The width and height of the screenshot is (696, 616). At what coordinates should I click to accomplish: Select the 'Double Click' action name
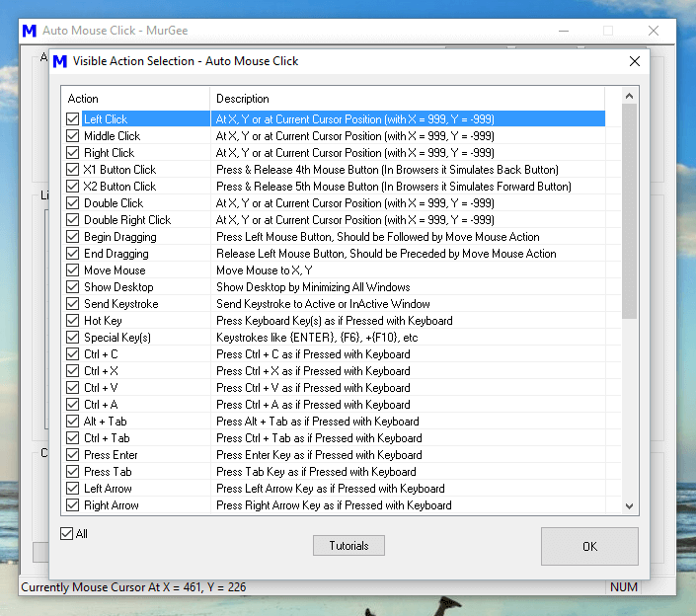[x=114, y=203]
